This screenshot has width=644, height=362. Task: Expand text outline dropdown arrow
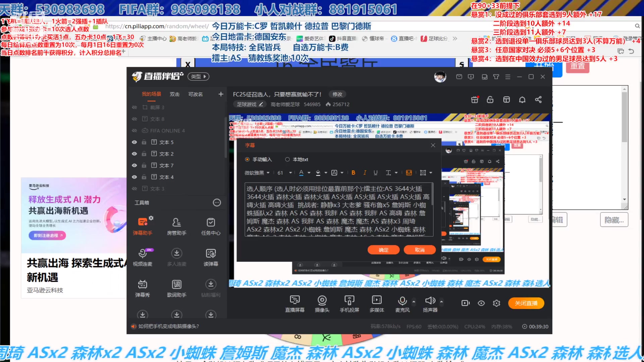tap(342, 173)
